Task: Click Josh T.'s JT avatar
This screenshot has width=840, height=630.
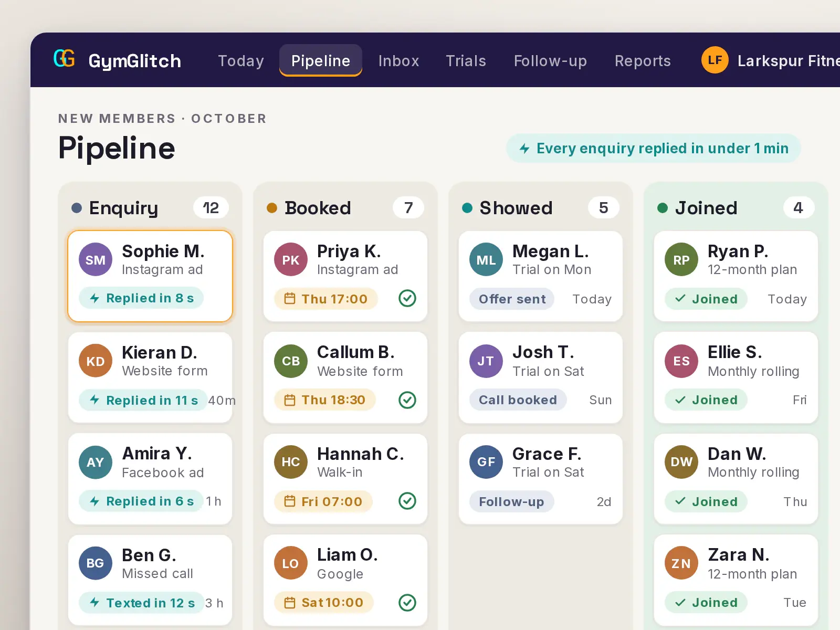Action: [x=486, y=361]
